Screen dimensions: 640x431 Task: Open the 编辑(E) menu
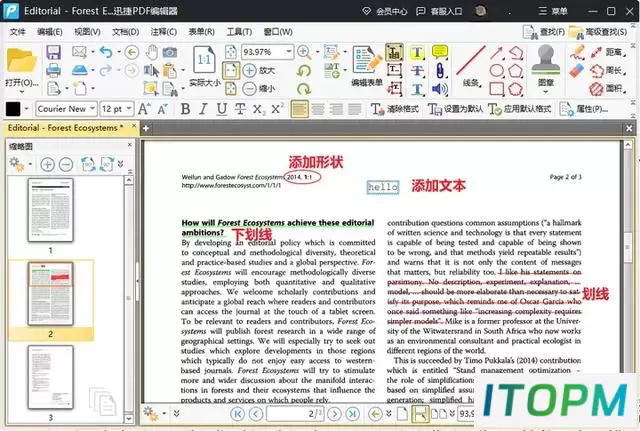point(50,32)
